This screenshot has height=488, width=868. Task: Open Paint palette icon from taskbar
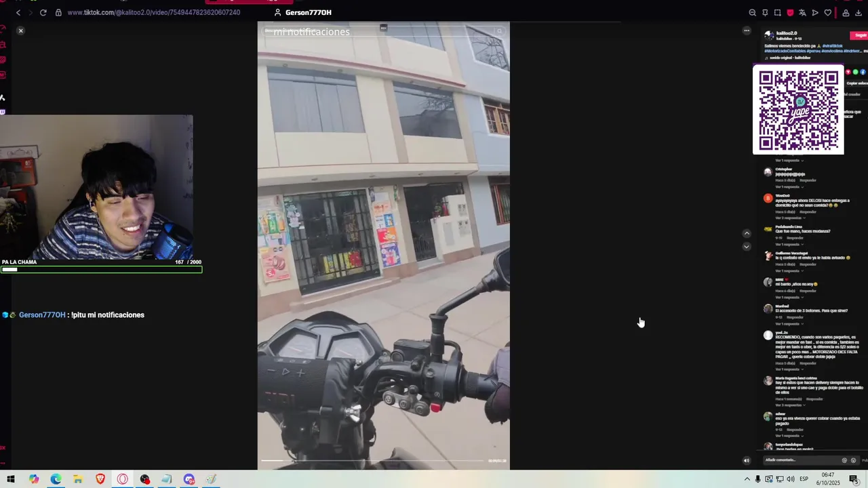pyautogui.click(x=212, y=479)
